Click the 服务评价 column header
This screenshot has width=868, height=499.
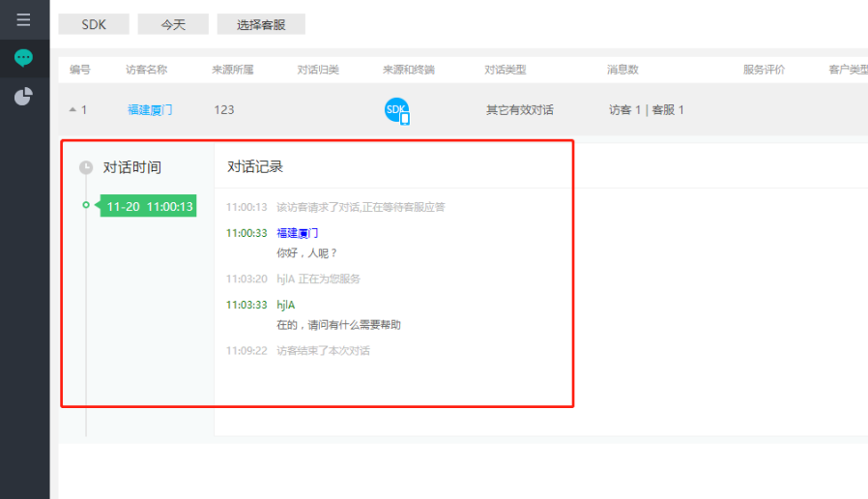coord(764,70)
